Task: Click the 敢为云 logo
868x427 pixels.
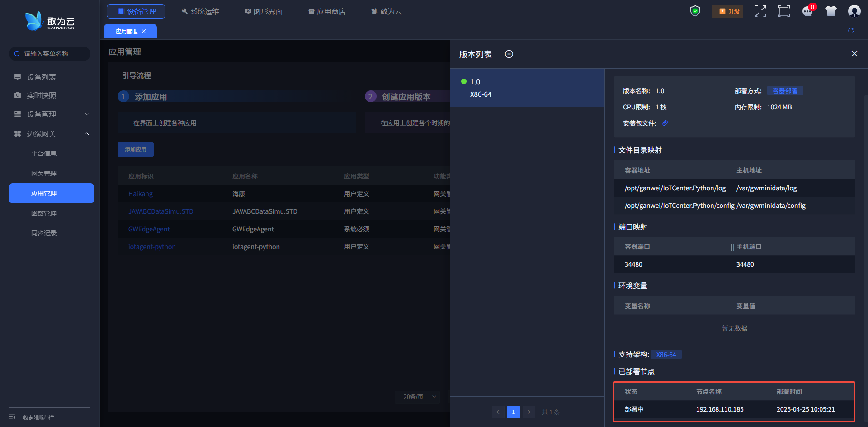Action: coord(50,21)
